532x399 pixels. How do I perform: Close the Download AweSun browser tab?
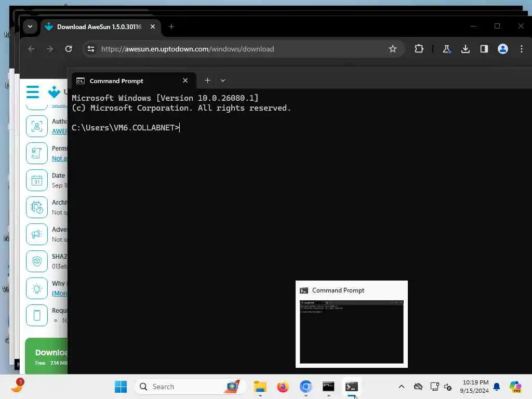coord(153,26)
